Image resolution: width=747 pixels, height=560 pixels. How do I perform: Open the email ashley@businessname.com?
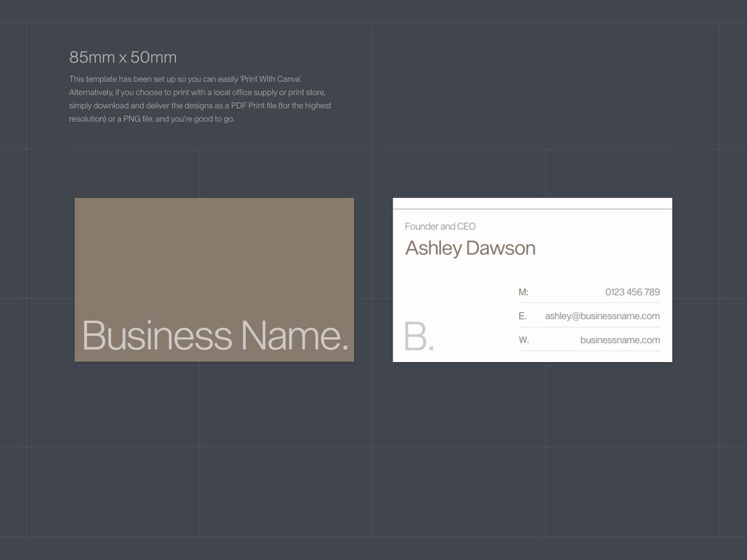[602, 315]
